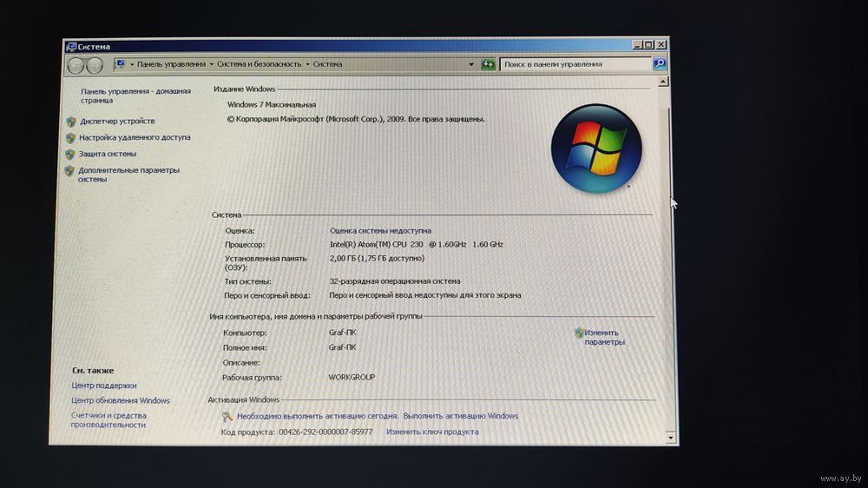Open address bar history dropdown arrow
868x488 pixels.
[471, 65]
